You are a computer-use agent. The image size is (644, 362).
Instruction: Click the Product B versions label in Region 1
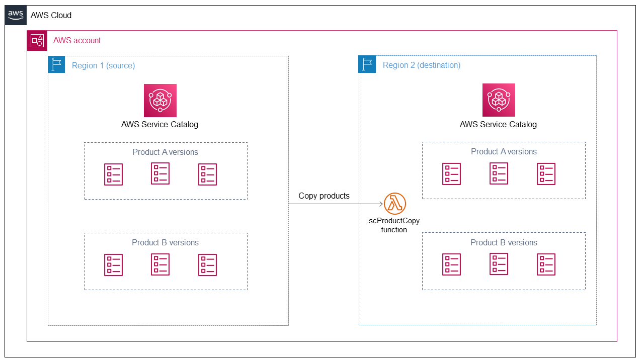166,242
